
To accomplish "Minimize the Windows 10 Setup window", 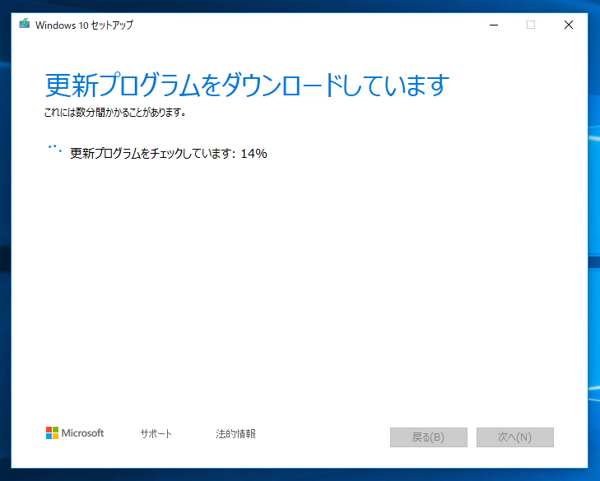I will pyautogui.click(x=494, y=25).
